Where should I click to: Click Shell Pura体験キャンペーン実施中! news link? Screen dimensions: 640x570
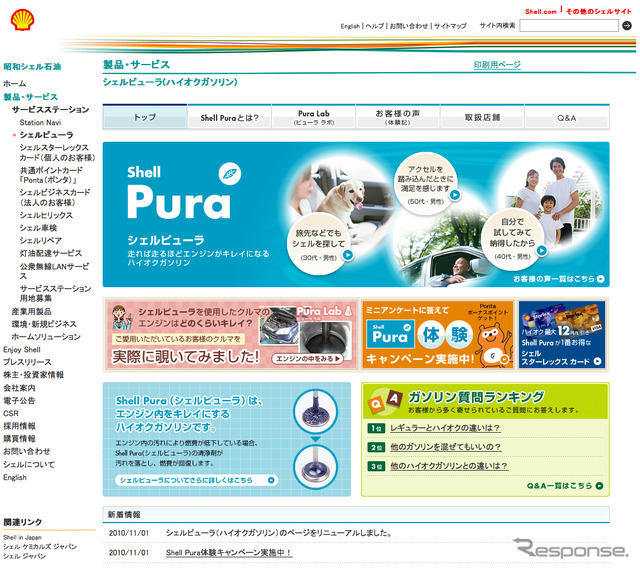[x=229, y=553]
